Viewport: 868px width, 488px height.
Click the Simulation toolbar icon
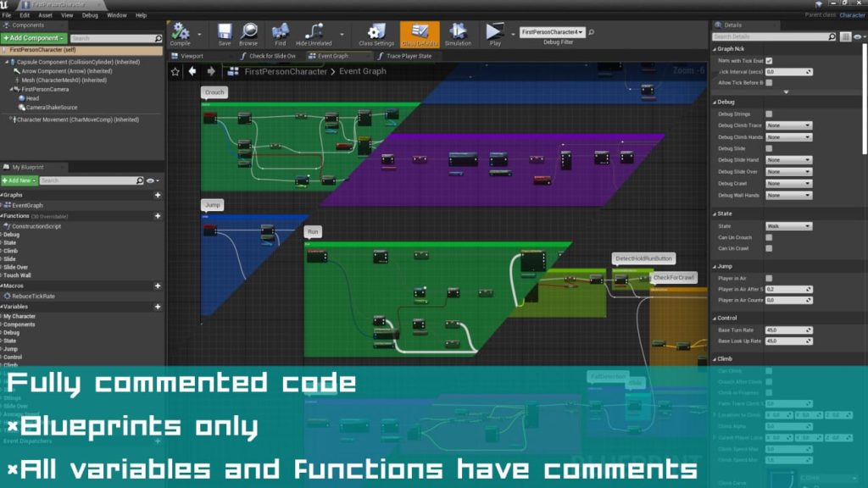coord(458,33)
